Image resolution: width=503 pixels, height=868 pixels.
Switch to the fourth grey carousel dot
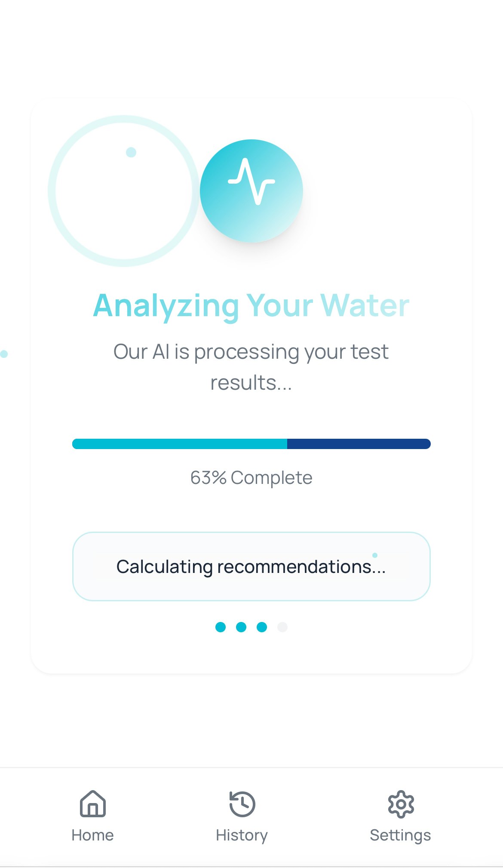click(282, 628)
